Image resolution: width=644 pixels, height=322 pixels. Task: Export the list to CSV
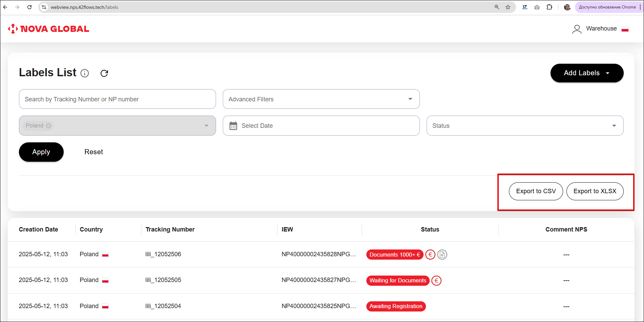pyautogui.click(x=536, y=191)
